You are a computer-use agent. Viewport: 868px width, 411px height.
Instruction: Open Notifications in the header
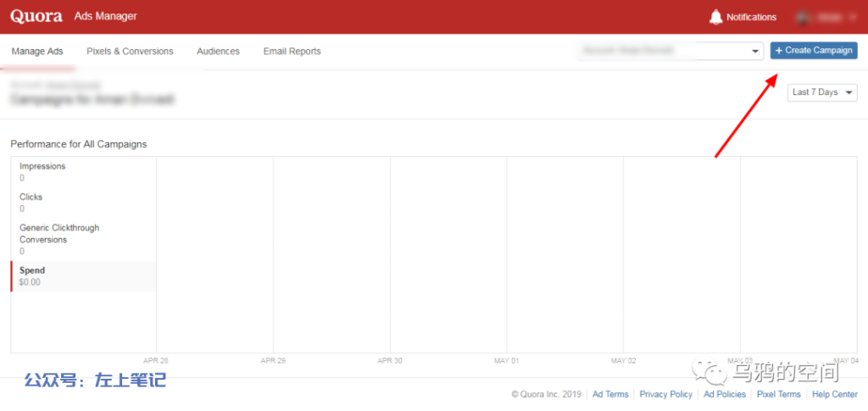click(x=751, y=17)
